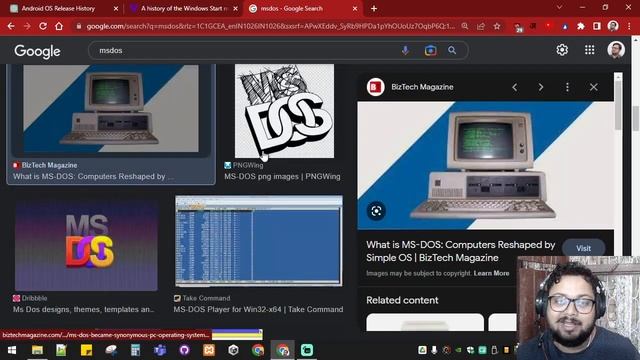
Task: Open a new browser tab
Action: coord(373,8)
